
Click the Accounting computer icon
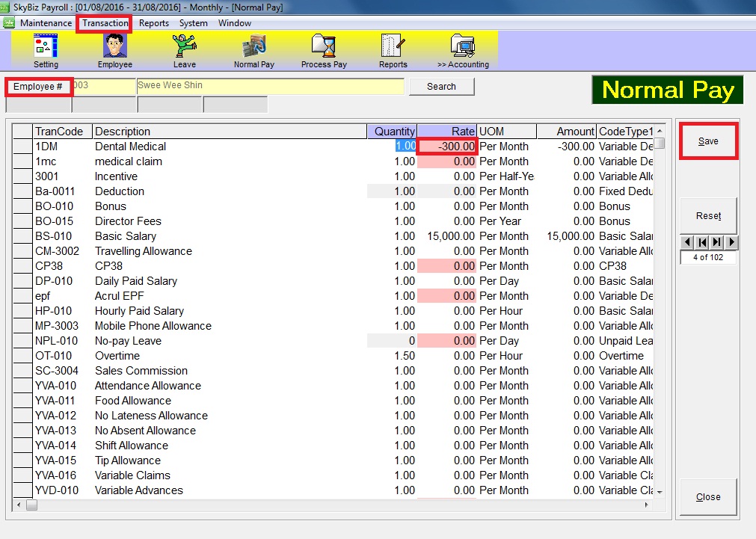click(x=463, y=49)
